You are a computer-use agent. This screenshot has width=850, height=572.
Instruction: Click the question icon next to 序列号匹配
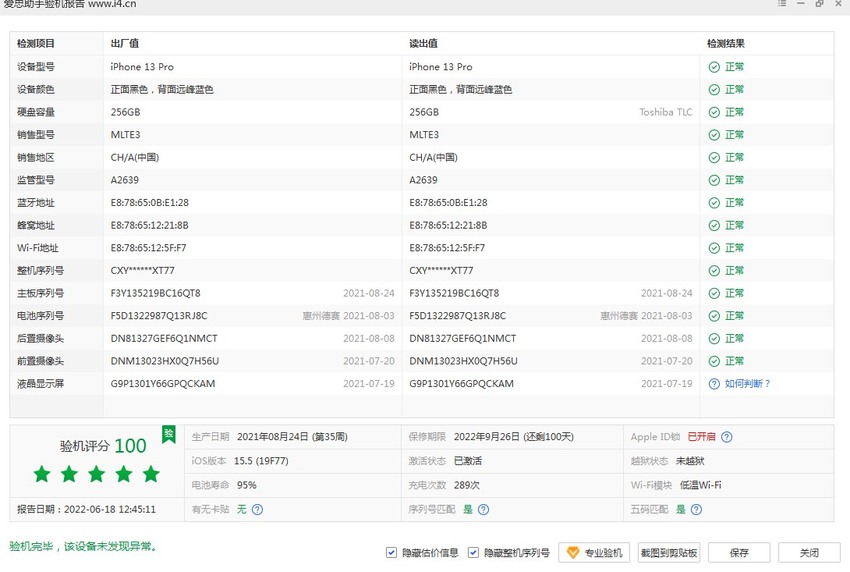(484, 510)
